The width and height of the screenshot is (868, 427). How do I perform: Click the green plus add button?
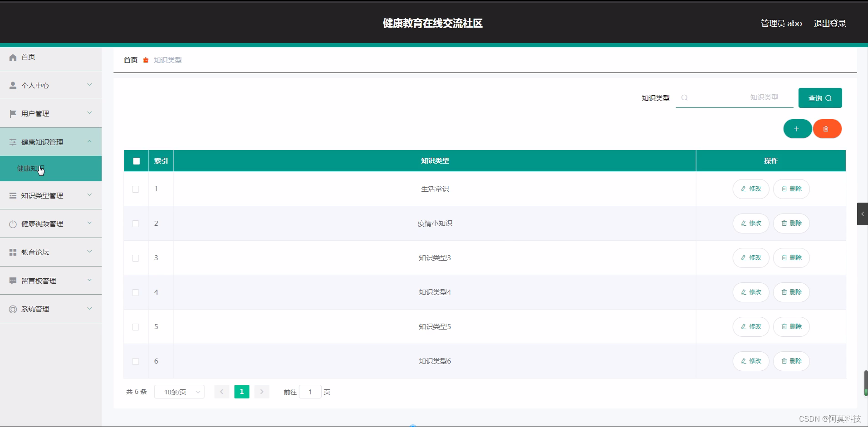797,129
